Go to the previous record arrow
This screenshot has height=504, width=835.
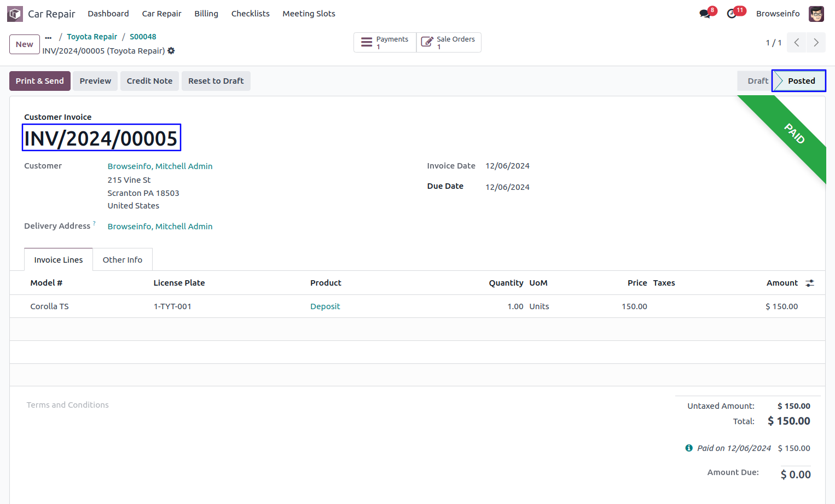[797, 43]
